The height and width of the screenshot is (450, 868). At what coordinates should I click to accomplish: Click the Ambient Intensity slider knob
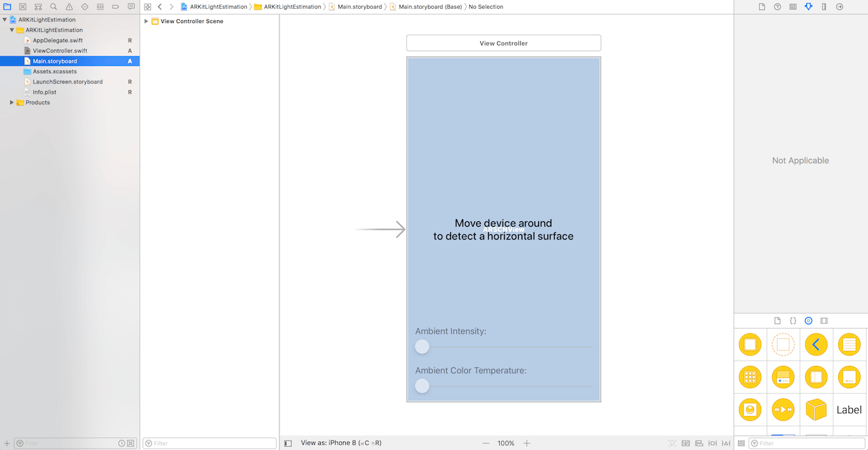[x=422, y=347]
